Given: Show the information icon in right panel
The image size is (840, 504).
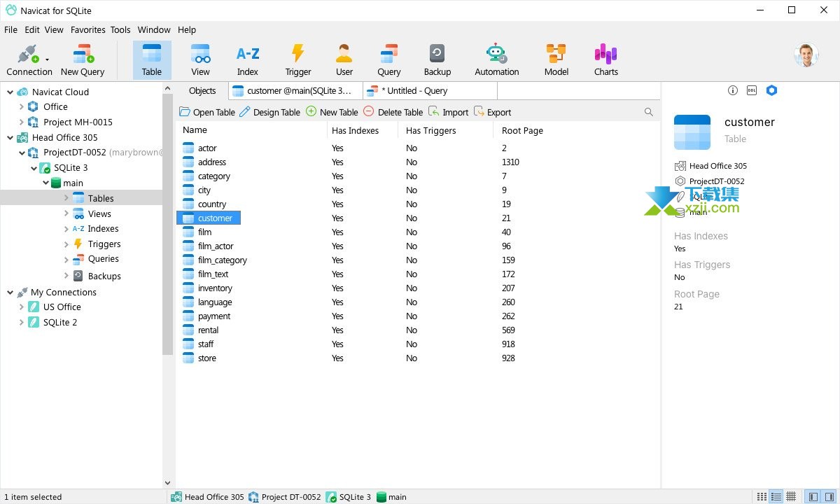Looking at the screenshot, I should tap(733, 90).
